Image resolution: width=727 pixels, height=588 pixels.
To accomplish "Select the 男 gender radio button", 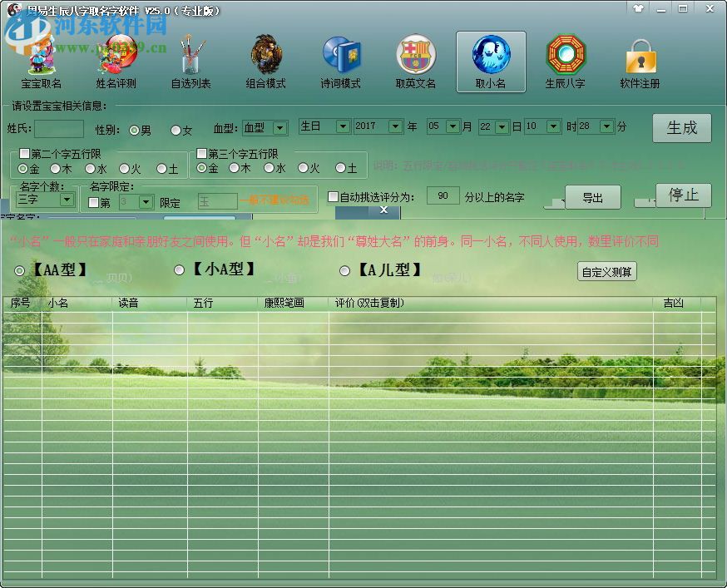I will click(x=134, y=130).
